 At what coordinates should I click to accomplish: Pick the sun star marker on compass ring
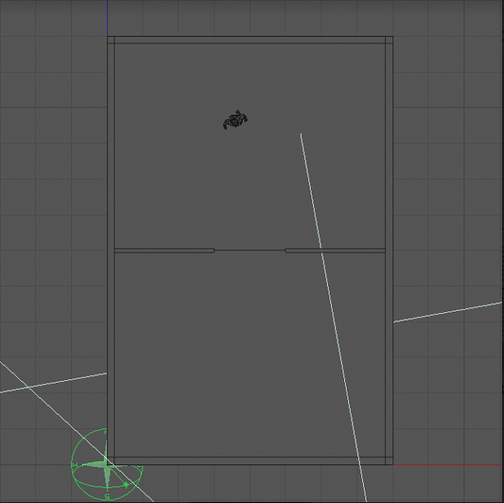pos(126,485)
